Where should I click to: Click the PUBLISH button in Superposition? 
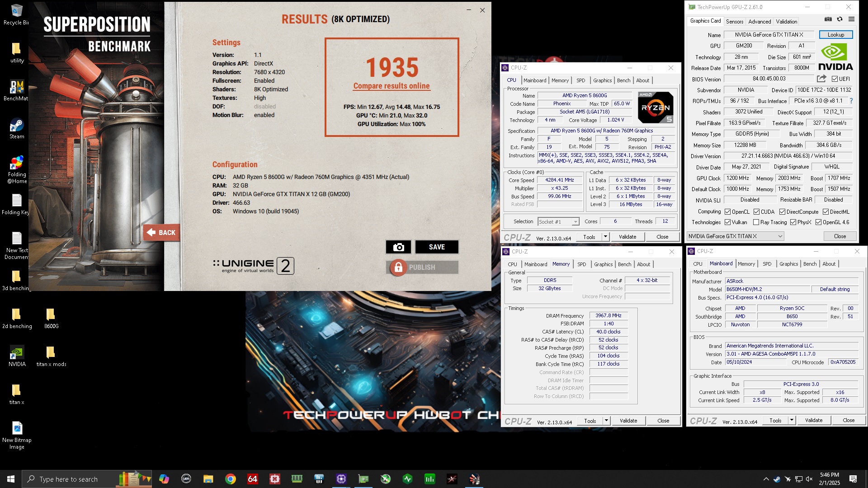[422, 267]
